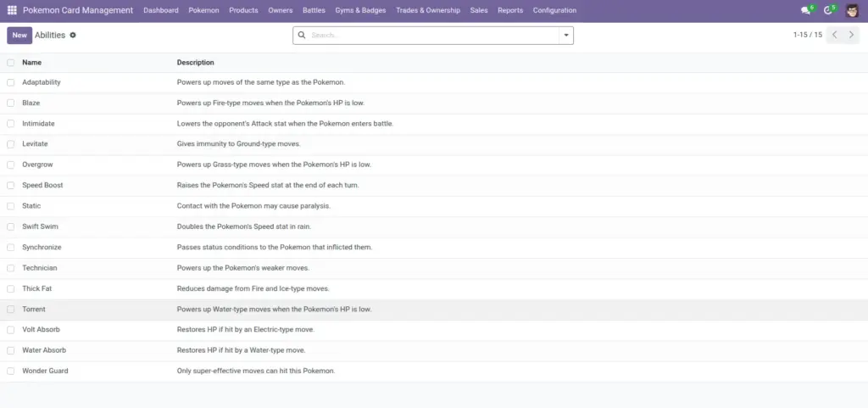Open the Owners menu
The height and width of the screenshot is (408, 868).
click(x=281, y=10)
